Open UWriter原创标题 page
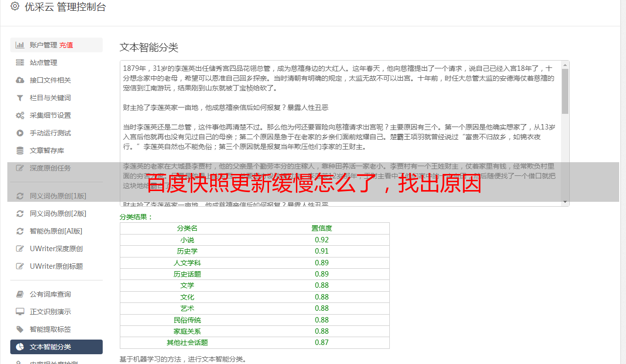This screenshot has width=626, height=364. click(x=56, y=266)
